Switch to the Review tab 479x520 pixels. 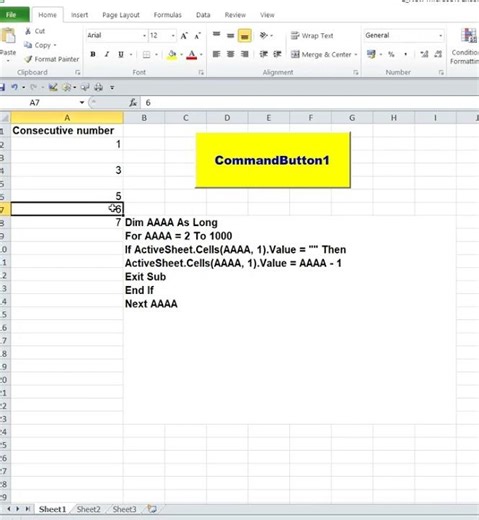[235, 15]
